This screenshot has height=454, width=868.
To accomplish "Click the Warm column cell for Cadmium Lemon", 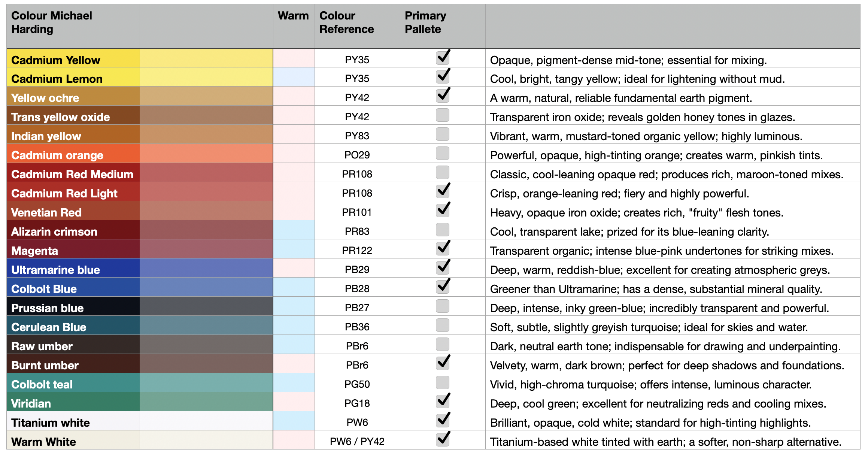I will (x=294, y=77).
